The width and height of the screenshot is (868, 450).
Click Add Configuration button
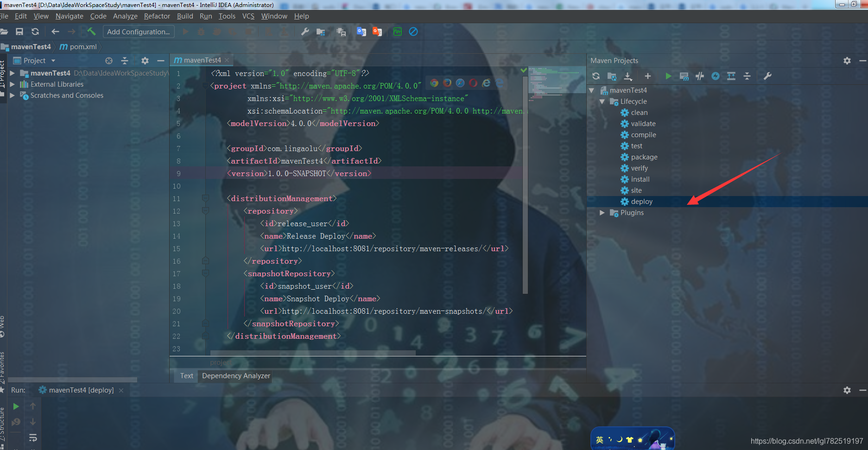point(139,32)
